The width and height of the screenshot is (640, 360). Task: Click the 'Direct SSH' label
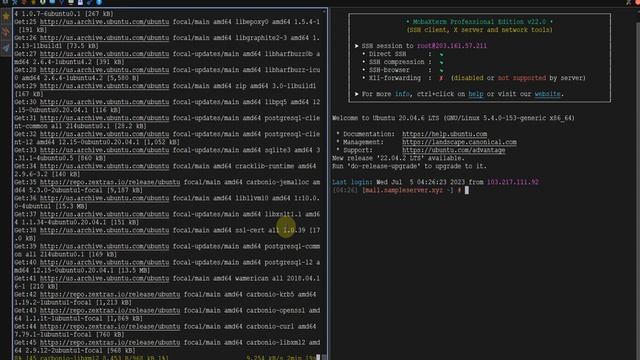click(x=387, y=54)
